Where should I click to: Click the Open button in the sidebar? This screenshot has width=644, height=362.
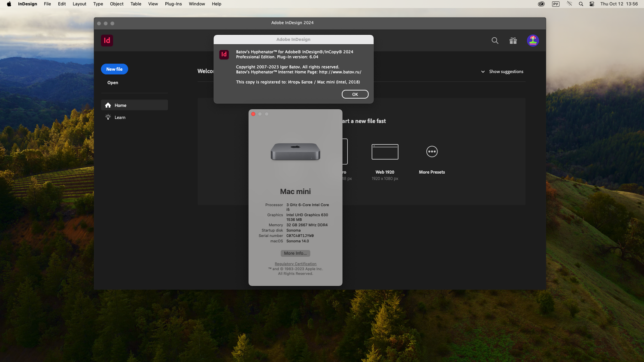112,82
